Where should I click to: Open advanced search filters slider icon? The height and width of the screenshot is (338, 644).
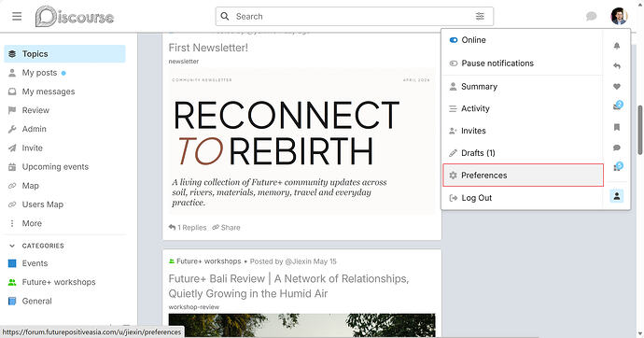(480, 17)
